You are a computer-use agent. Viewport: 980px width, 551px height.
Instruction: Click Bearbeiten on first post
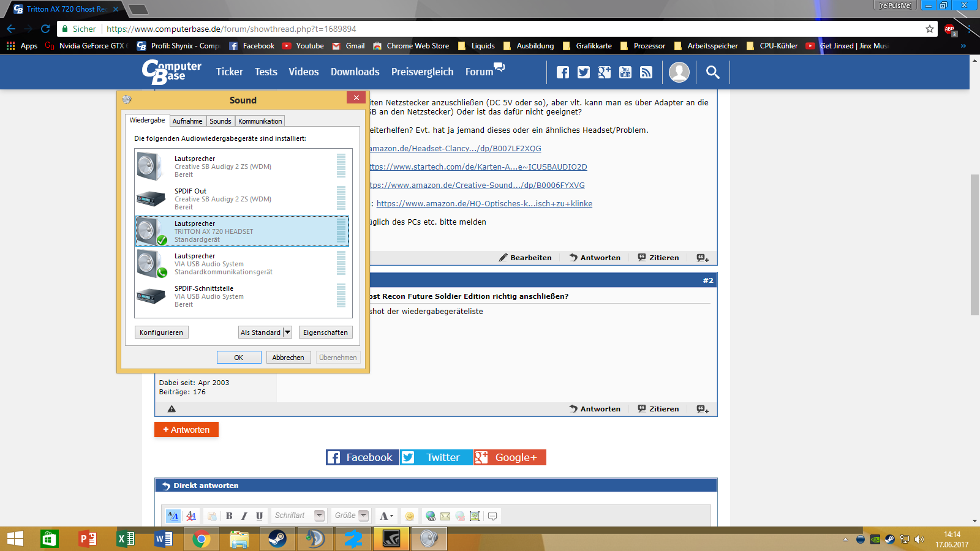point(525,258)
